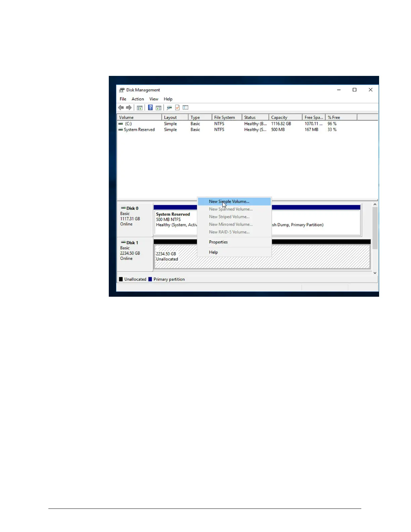Click grayed New Spanned Volume... entry
This screenshot has width=411, height=532.
tap(234, 209)
